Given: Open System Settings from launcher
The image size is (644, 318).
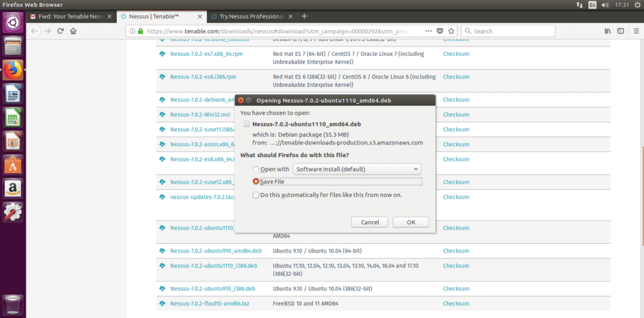Looking at the screenshot, I should tap(13, 212).
